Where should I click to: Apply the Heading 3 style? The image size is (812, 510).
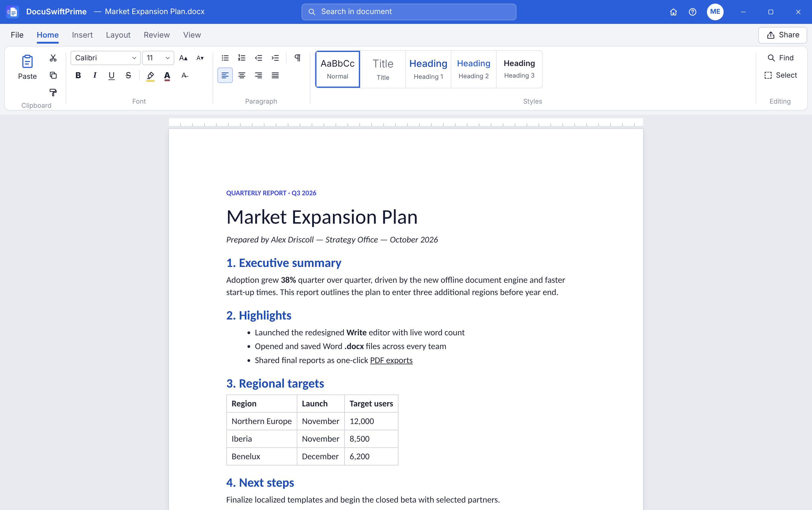click(x=519, y=69)
